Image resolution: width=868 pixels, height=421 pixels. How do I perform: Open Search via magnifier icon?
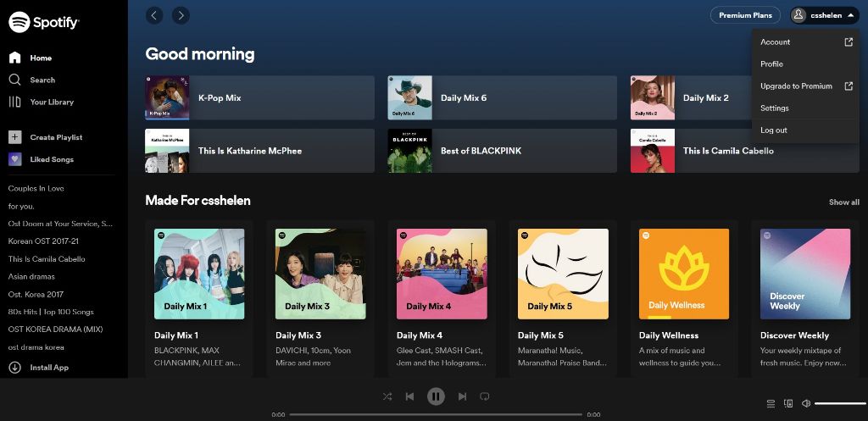pos(15,80)
